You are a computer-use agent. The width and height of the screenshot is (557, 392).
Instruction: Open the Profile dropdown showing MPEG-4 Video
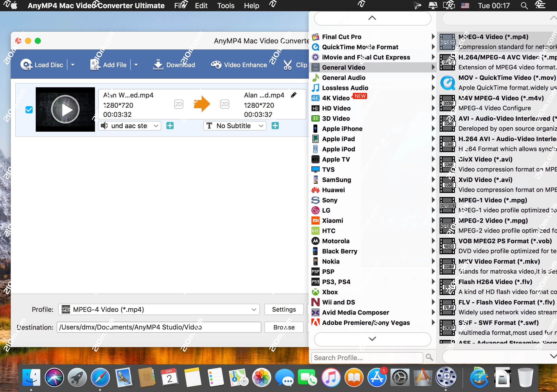[x=159, y=309]
